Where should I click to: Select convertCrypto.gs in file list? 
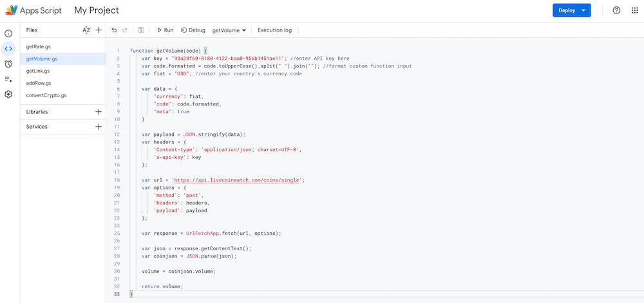[x=46, y=95]
